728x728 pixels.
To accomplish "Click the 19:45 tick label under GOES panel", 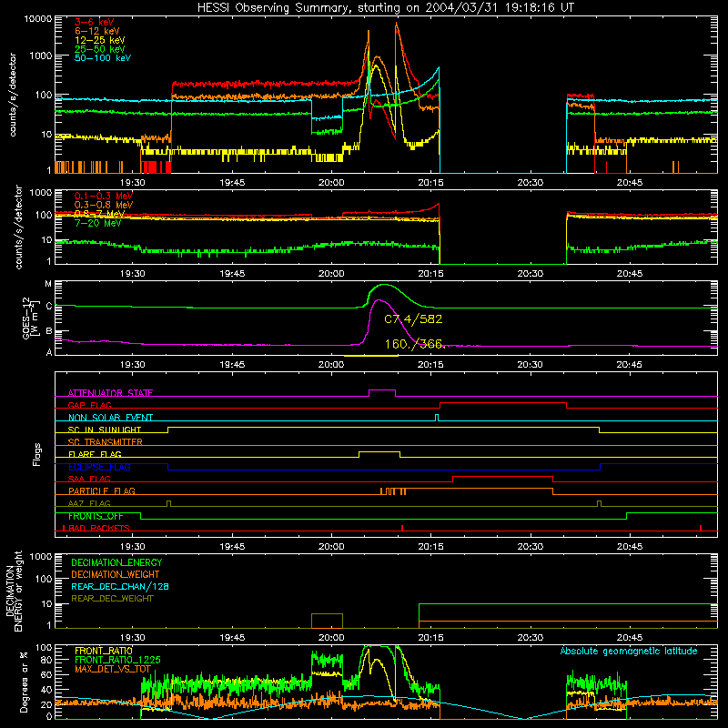I will coord(232,364).
